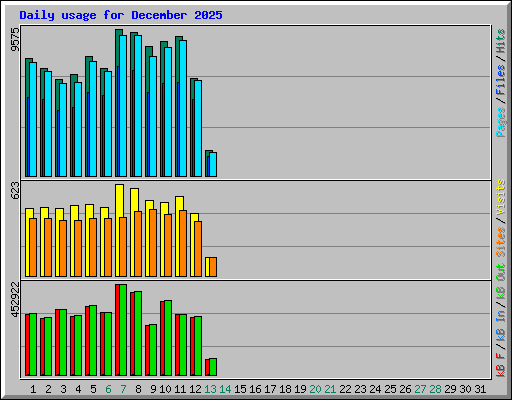Click the day 18 label on the x-axis

[285, 389]
